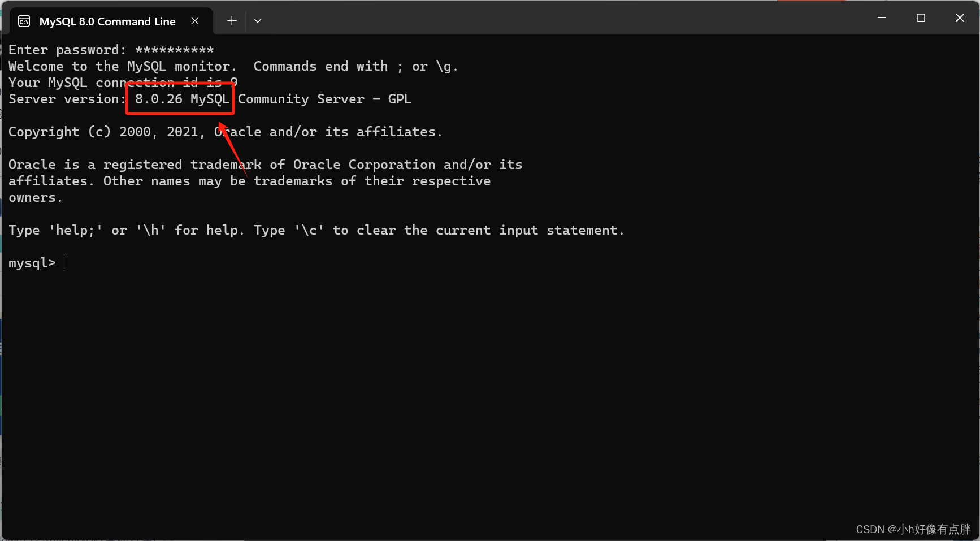The image size is (980, 541).
Task: Click at the mysql> prompt cursor
Action: pyautogui.click(x=64, y=263)
